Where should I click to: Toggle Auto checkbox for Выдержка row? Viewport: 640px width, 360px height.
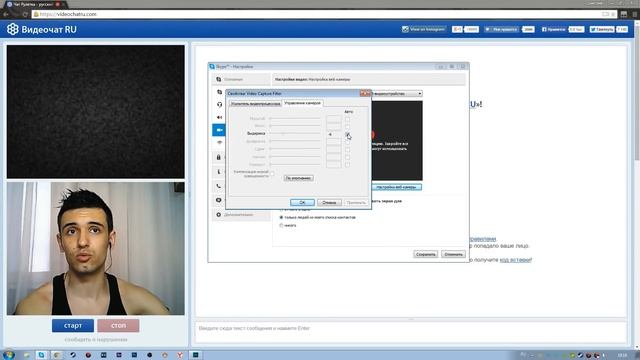coord(347,134)
